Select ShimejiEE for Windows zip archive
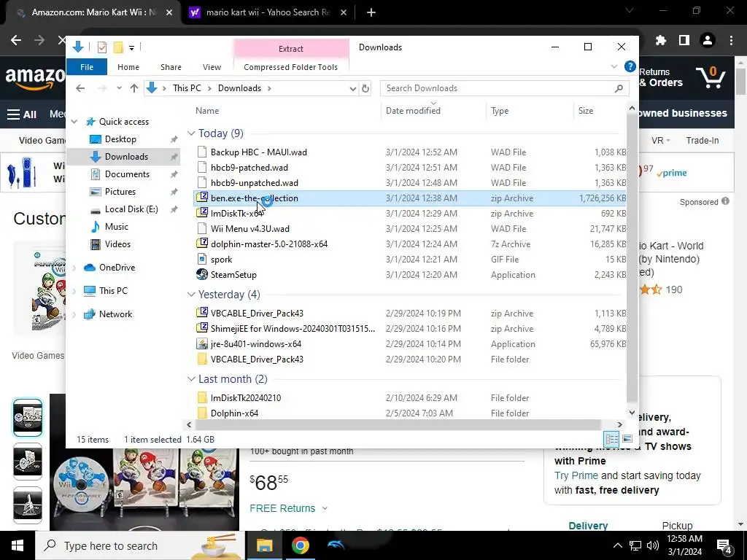Viewport: 747px width, 560px height. (x=293, y=329)
